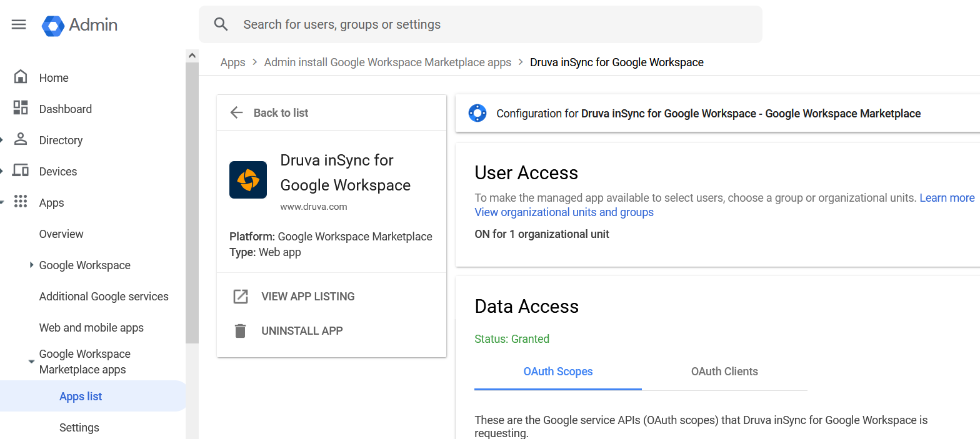Go to Apps in the breadcrumb
Viewport: 980px width, 439px height.
click(232, 62)
